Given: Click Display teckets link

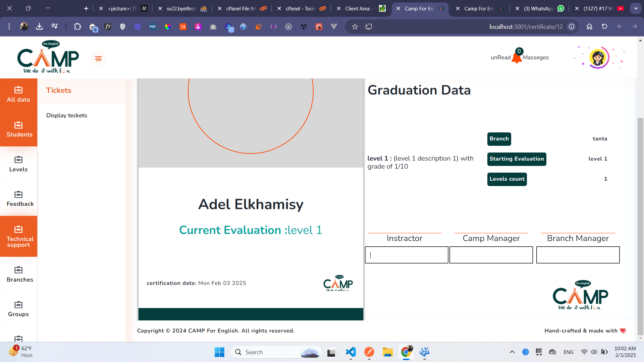Looking at the screenshot, I should (x=67, y=115).
